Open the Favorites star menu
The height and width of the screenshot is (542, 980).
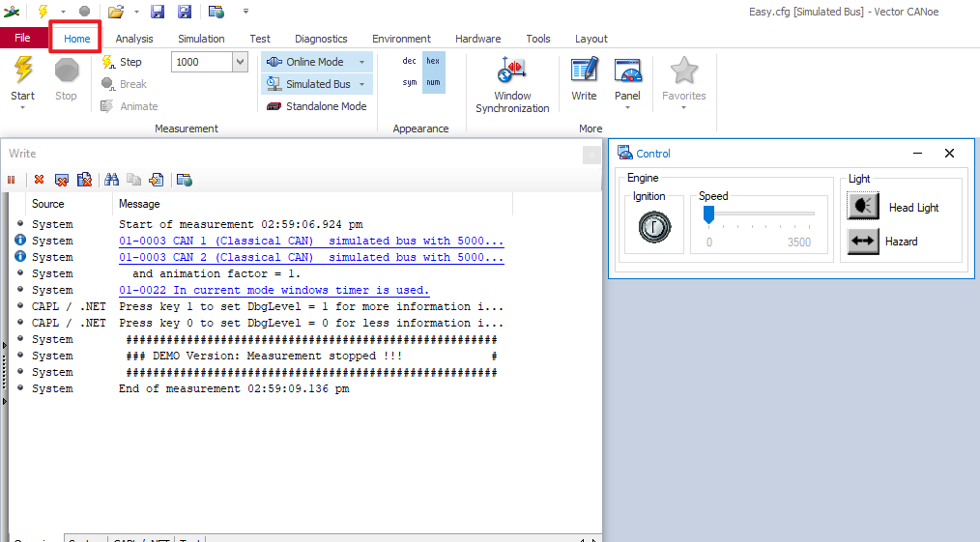point(683,83)
